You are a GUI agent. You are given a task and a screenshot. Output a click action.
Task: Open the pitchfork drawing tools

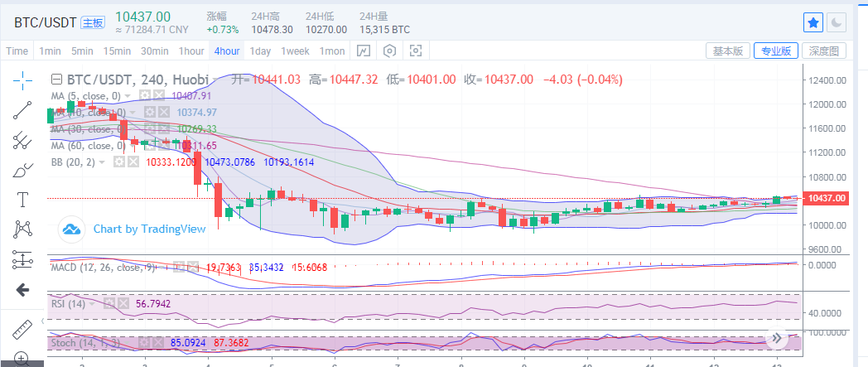(22, 140)
